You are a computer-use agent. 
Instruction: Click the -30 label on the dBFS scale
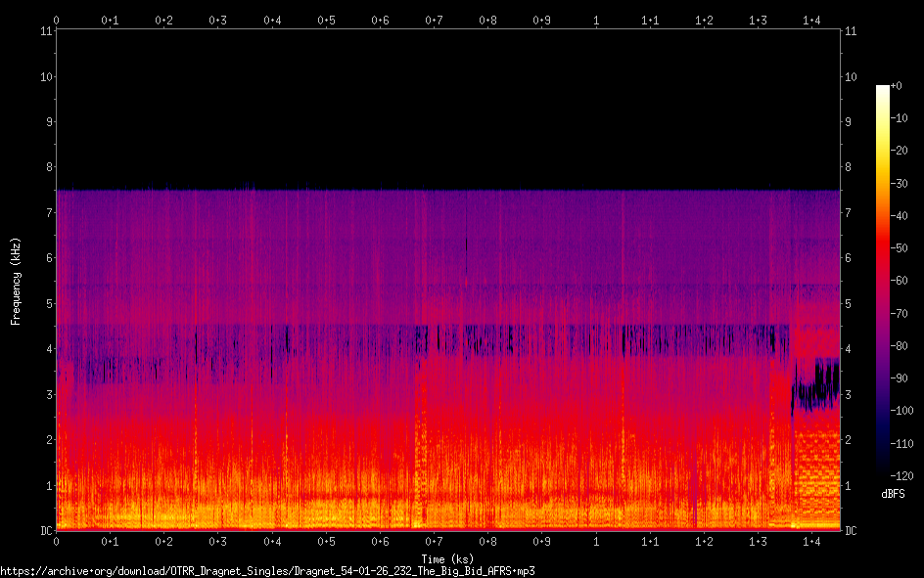908,184
